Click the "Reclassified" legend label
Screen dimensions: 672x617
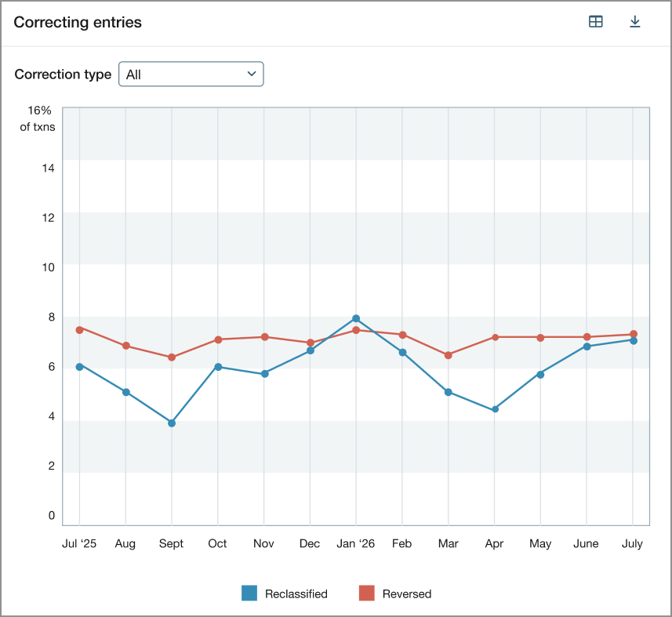[296, 593]
